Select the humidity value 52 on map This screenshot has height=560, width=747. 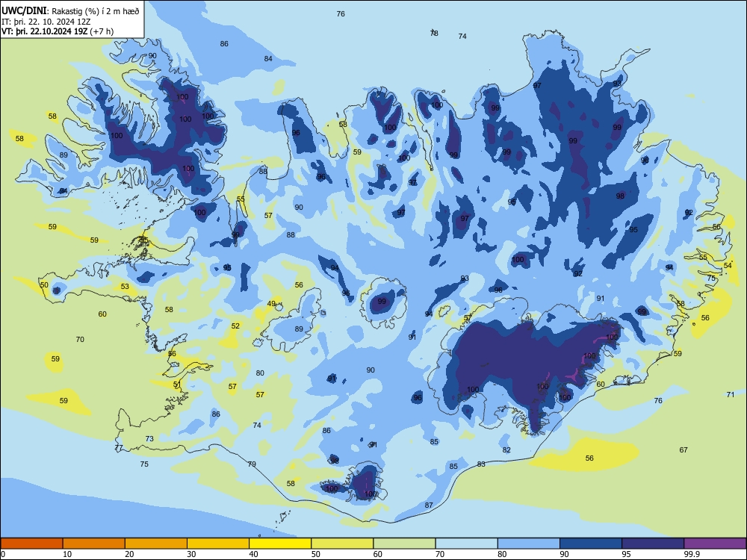point(235,326)
